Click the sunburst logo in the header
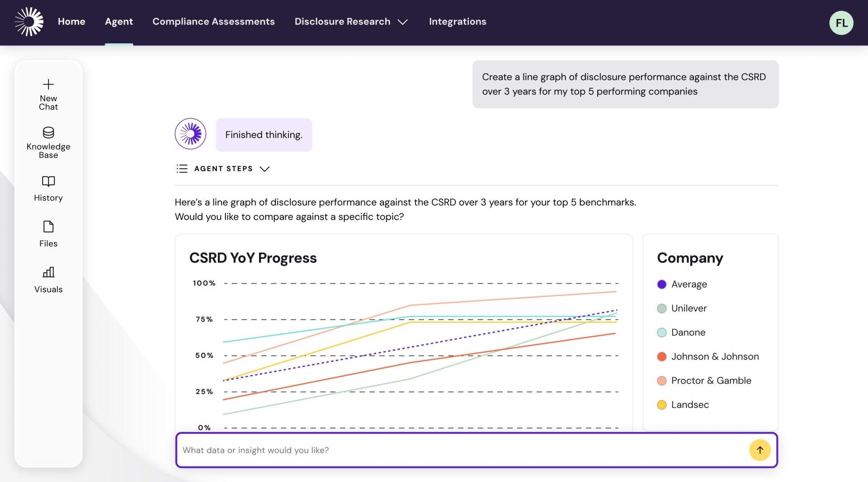 pos(29,22)
